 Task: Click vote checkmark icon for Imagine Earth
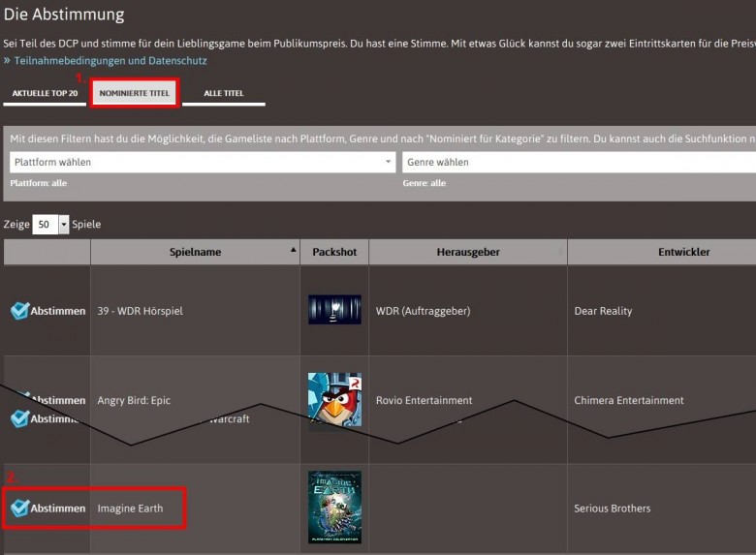[x=19, y=508]
